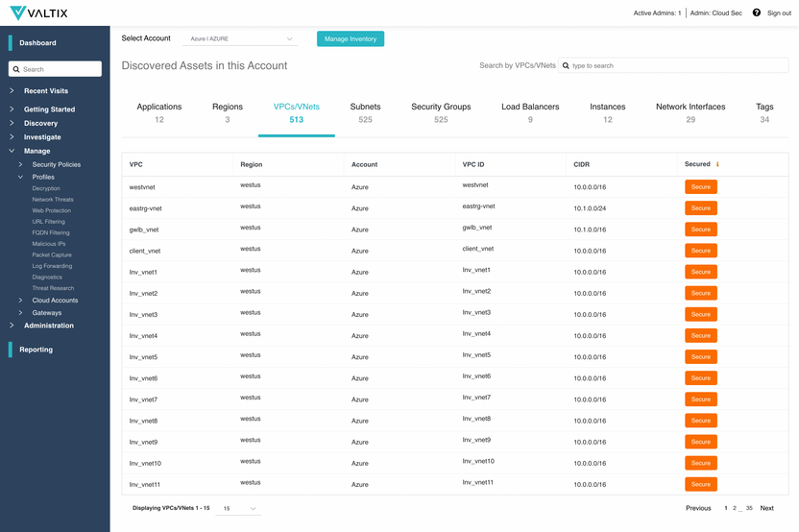Click Secure button for Inv_vnet11
799x532 pixels.
click(x=701, y=484)
